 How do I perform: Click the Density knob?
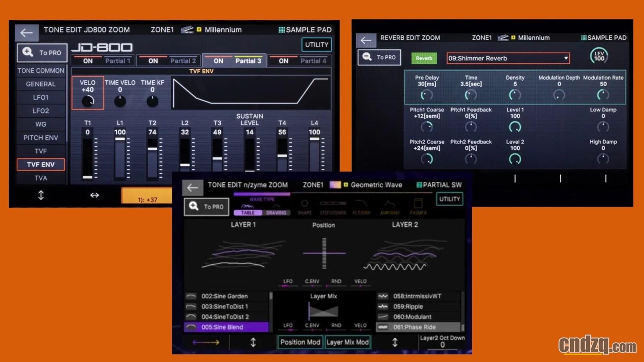[515, 95]
